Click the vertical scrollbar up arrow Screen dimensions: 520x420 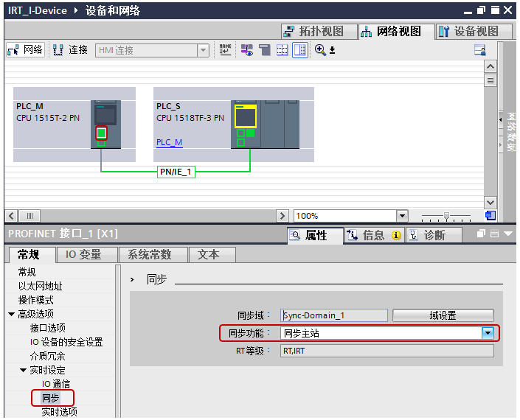pyautogui.click(x=490, y=67)
